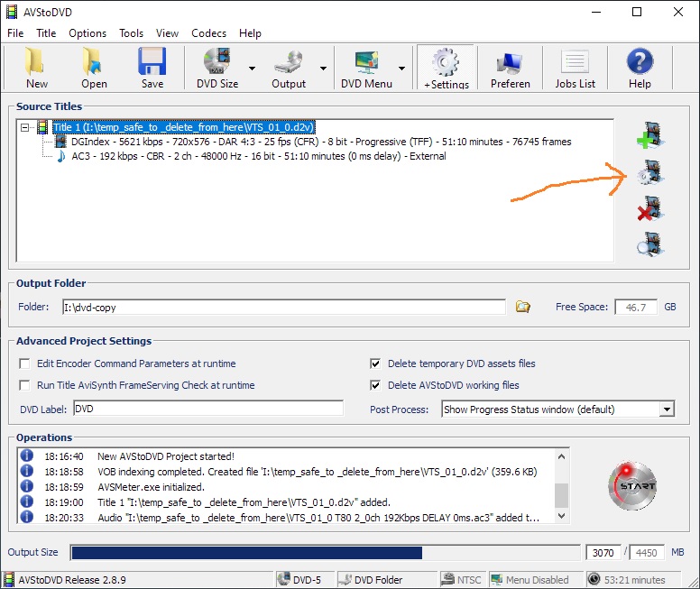Add a title with the green plus icon
This screenshot has width=700, height=589.
[x=650, y=135]
